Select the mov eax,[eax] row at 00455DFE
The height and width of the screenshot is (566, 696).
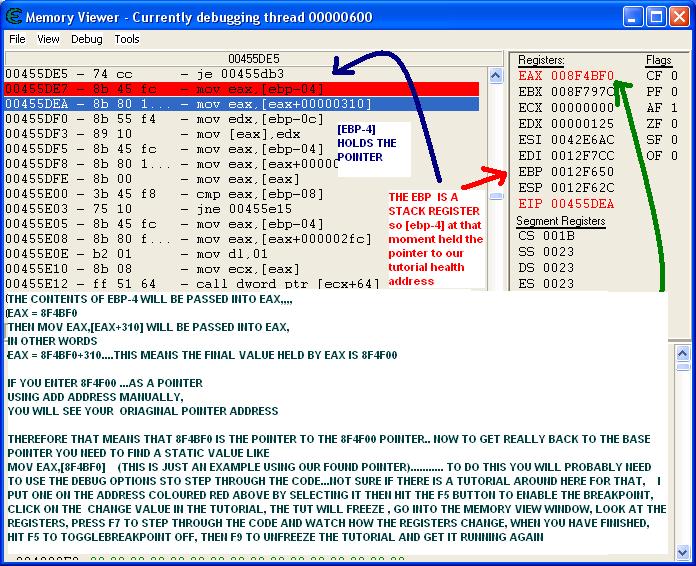242,179
